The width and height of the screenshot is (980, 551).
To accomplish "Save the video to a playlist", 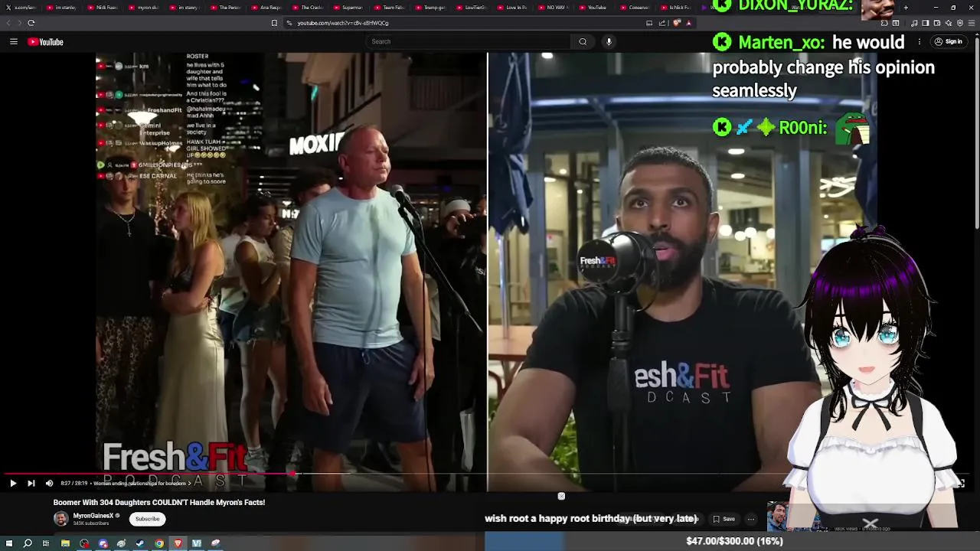I will (x=724, y=519).
